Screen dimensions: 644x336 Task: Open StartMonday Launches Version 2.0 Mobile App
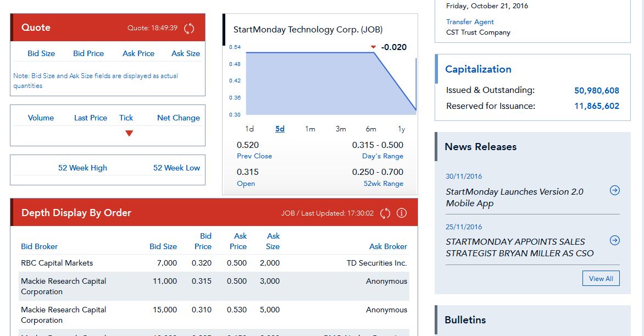(x=514, y=197)
